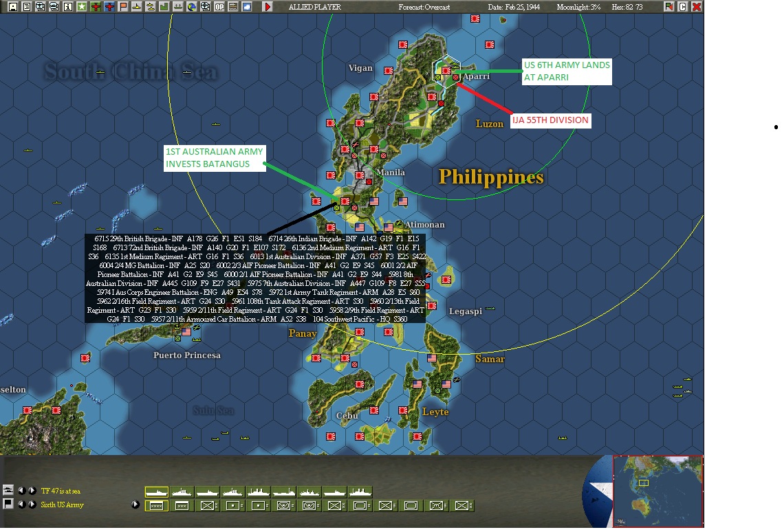Go to next unit after Sixth US Army
782x532 pixels.
click(32, 505)
